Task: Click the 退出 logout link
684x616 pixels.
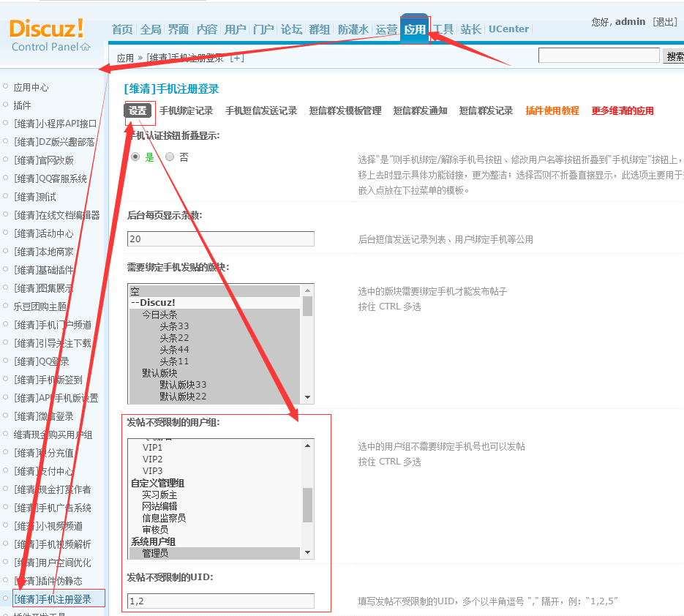Action: 665,22
